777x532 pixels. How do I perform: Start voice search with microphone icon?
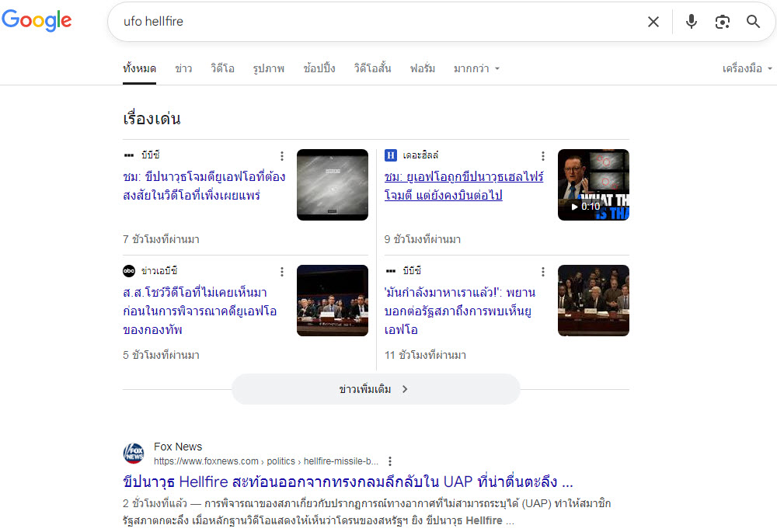coord(692,22)
